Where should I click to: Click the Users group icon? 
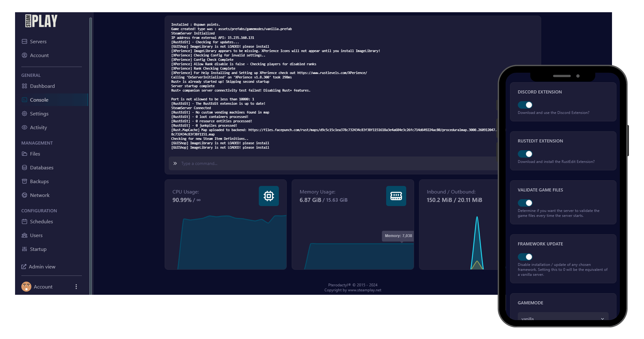tap(24, 235)
